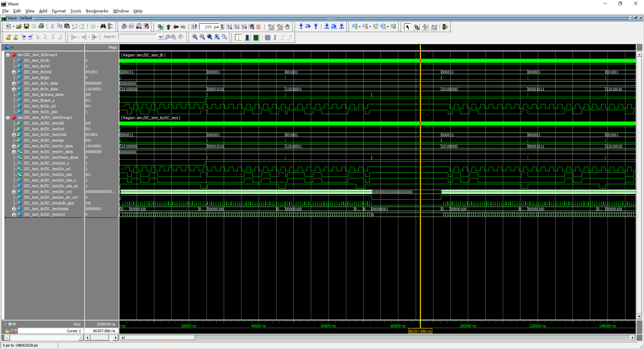Click the Save icon in the toolbar

(26, 27)
